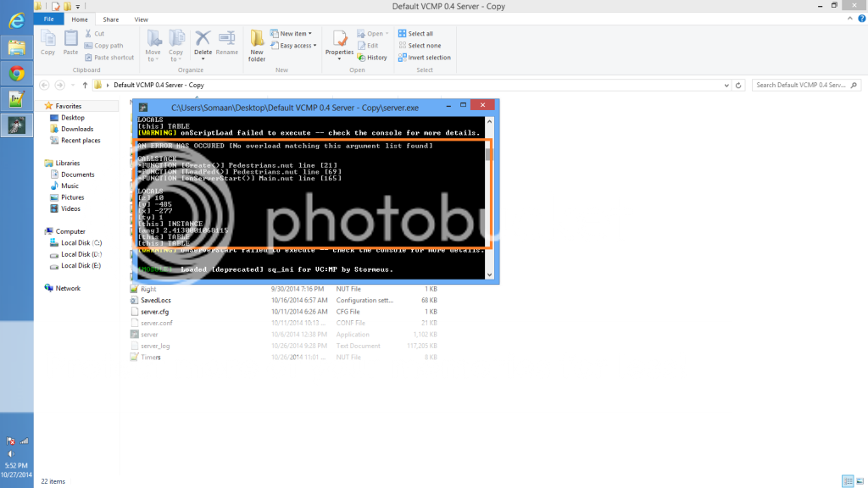Open recent locations dropdown arrow
This screenshot has width=868, height=488.
[73, 86]
